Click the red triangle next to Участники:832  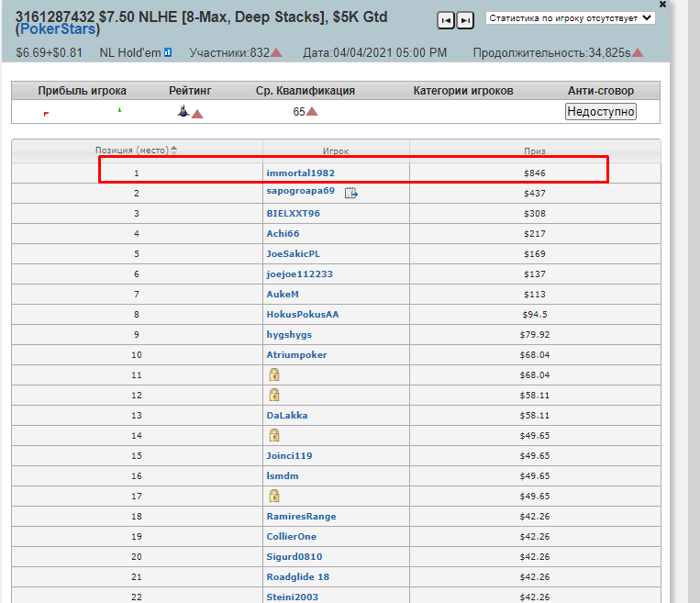[276, 52]
